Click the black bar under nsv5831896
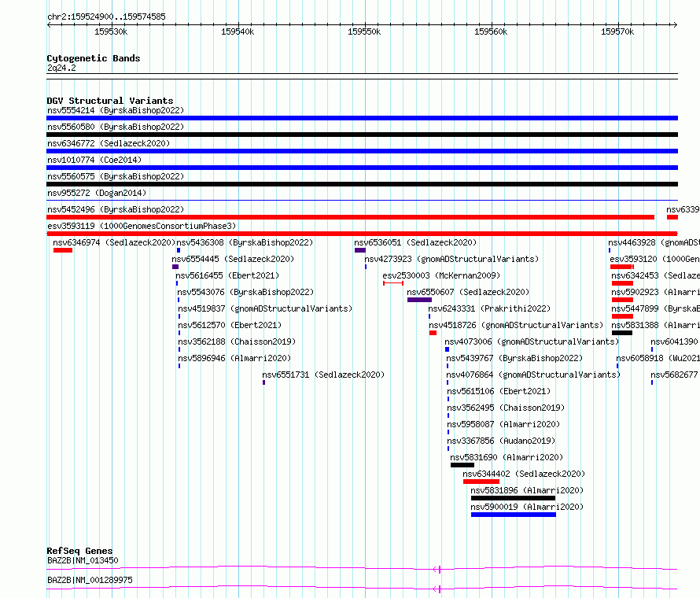 click(513, 498)
